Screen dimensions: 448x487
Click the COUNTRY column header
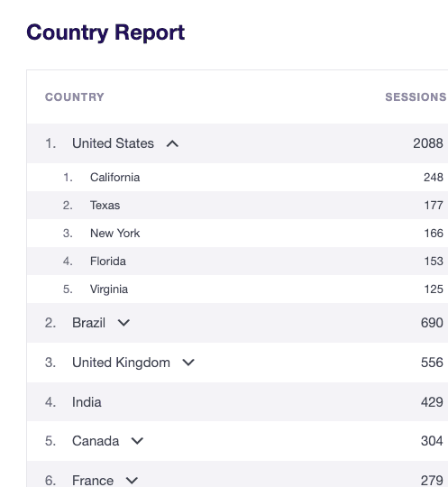(x=75, y=97)
